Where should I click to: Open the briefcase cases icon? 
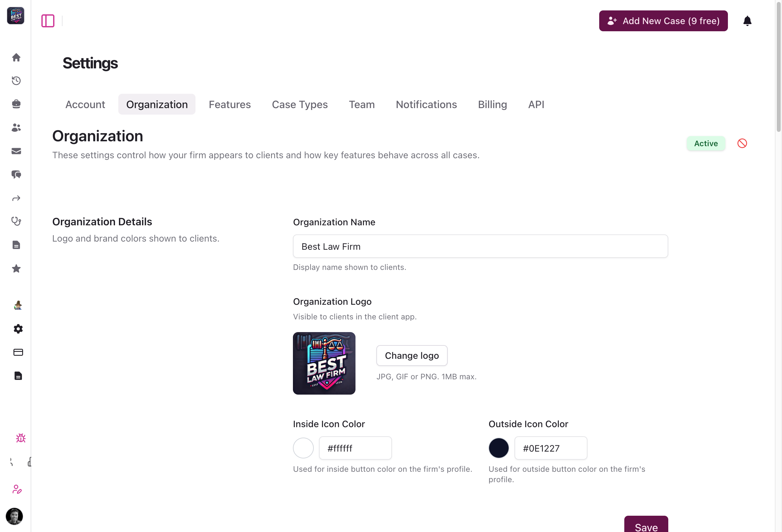click(x=16, y=104)
